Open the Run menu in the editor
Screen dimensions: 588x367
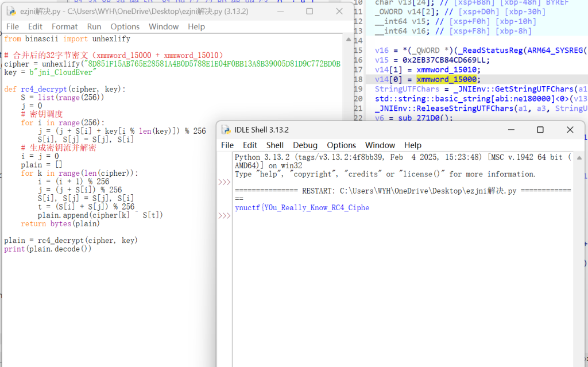coord(94,26)
